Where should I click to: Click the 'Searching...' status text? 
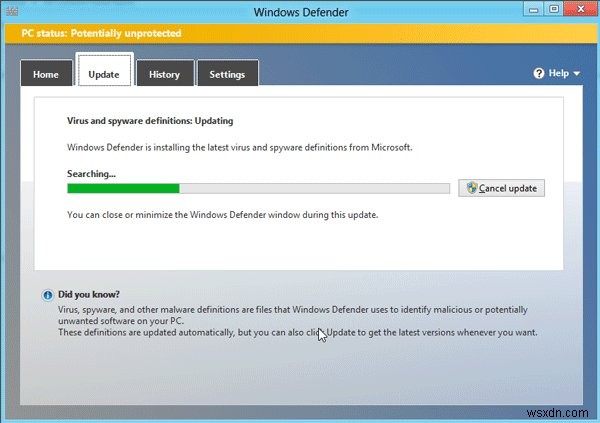[x=91, y=174]
